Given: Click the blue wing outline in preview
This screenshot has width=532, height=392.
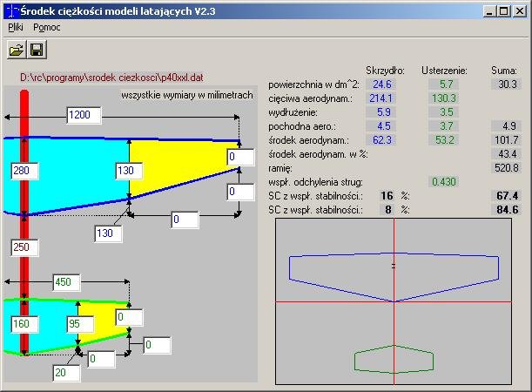Looking at the screenshot, I should point(394,277).
